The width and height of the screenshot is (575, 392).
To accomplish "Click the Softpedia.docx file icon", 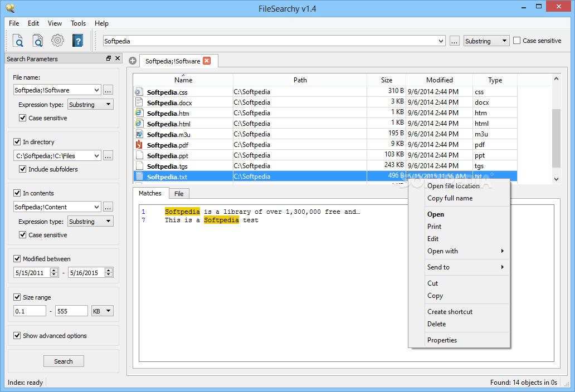I will pos(139,102).
